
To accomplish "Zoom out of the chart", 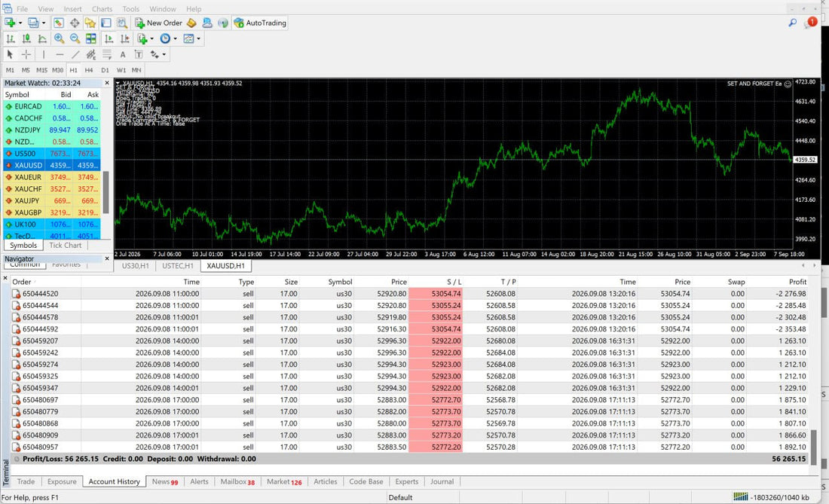I will pos(75,38).
